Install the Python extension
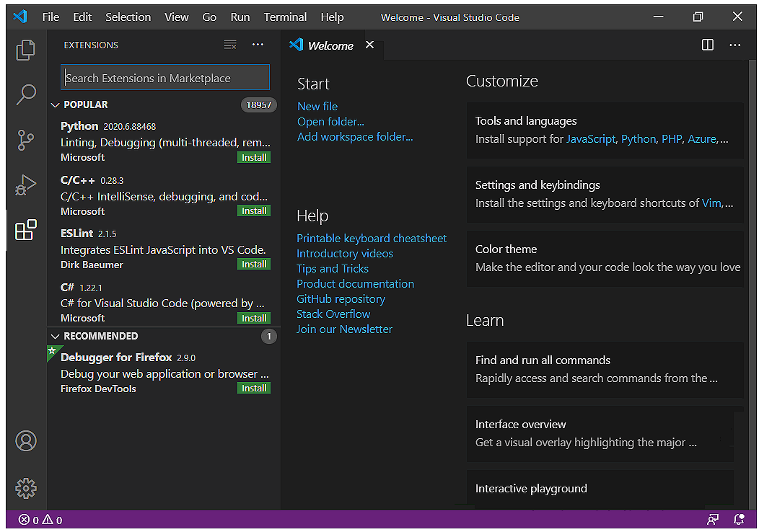 [x=254, y=158]
